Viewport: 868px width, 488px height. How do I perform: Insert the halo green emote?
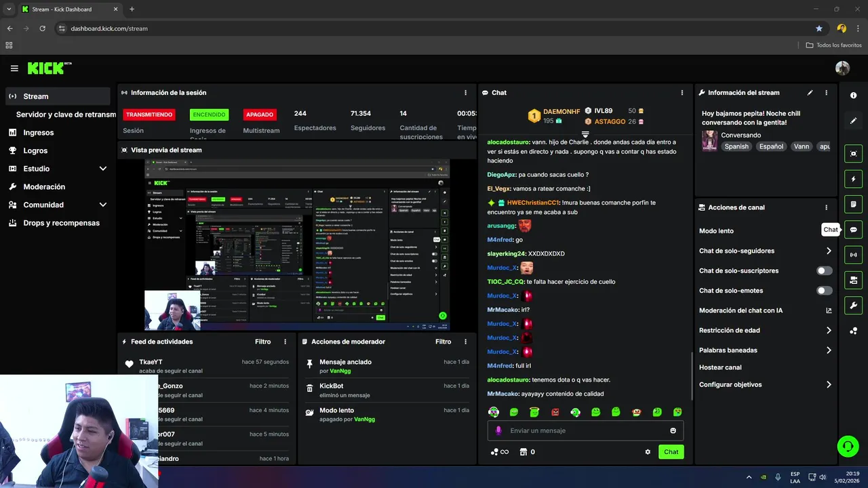pyautogui.click(x=534, y=412)
